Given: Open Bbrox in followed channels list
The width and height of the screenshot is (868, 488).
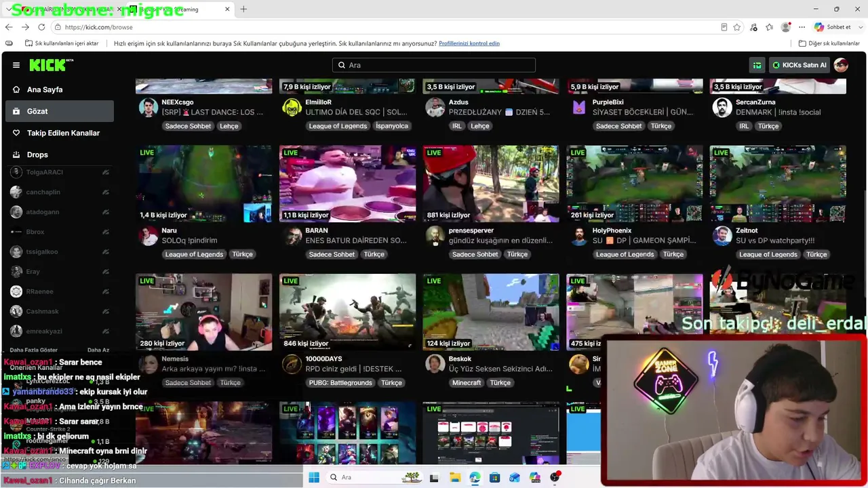Looking at the screenshot, I should (60, 232).
